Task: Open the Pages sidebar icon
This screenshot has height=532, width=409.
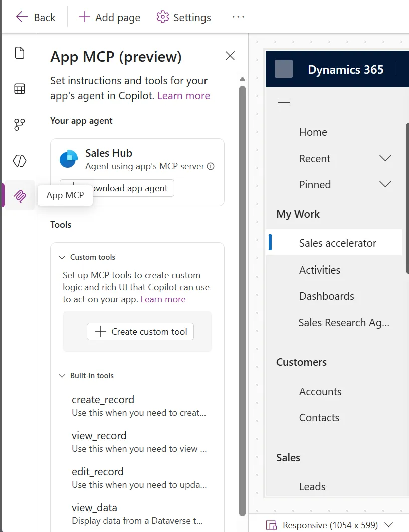Action: pyautogui.click(x=20, y=53)
